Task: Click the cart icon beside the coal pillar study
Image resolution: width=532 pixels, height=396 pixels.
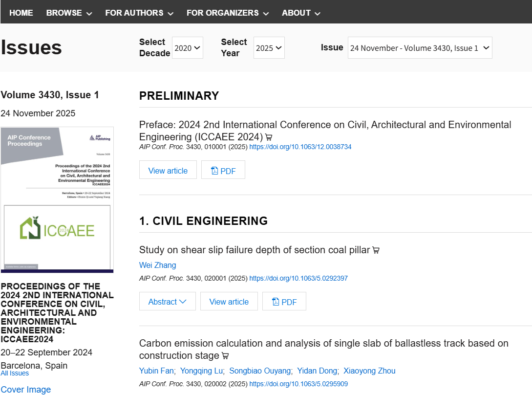Action: (x=376, y=250)
